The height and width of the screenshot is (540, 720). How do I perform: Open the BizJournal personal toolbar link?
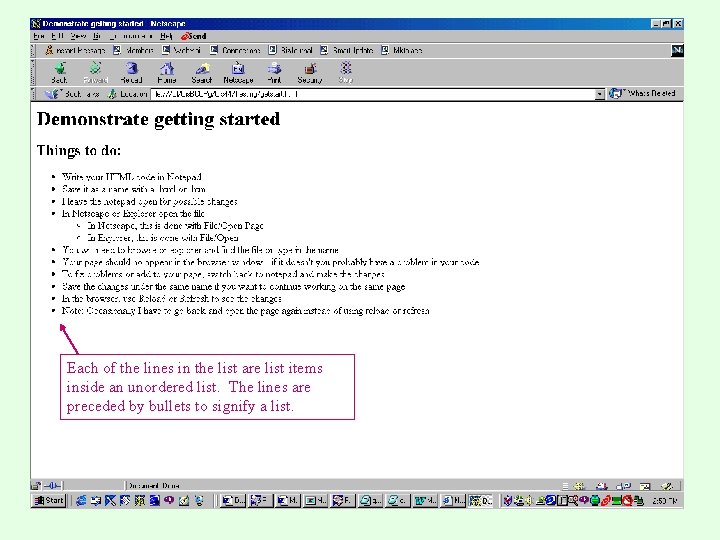click(x=291, y=50)
